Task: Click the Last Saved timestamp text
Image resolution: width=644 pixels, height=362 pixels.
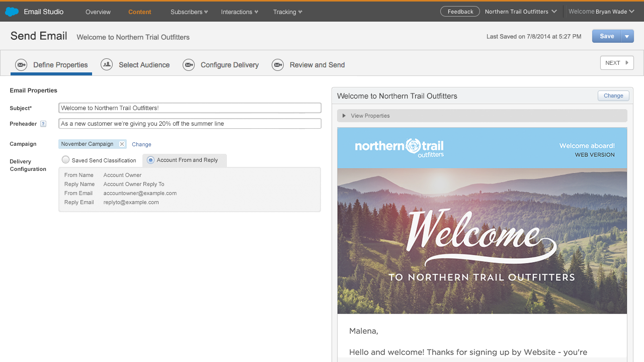Action: pos(534,37)
